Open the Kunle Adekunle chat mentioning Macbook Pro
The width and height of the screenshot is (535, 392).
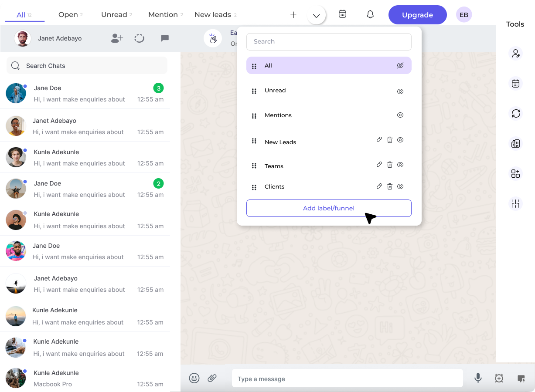pyautogui.click(x=85, y=378)
